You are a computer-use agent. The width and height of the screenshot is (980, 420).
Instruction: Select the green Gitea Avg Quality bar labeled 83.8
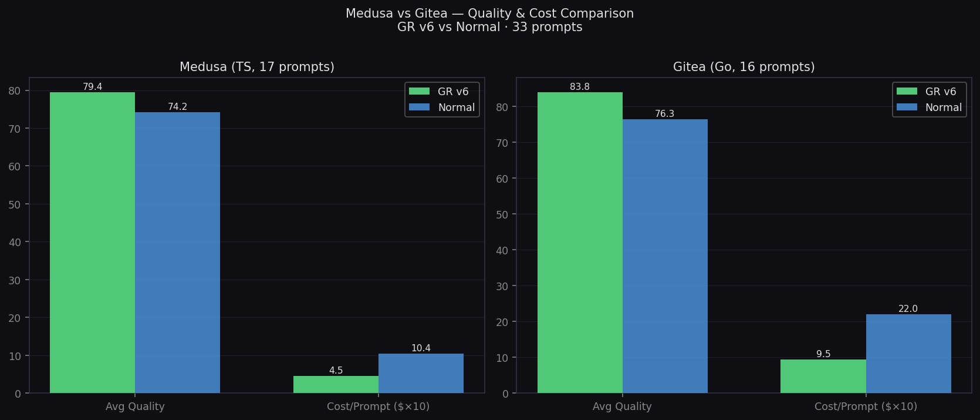click(580, 242)
